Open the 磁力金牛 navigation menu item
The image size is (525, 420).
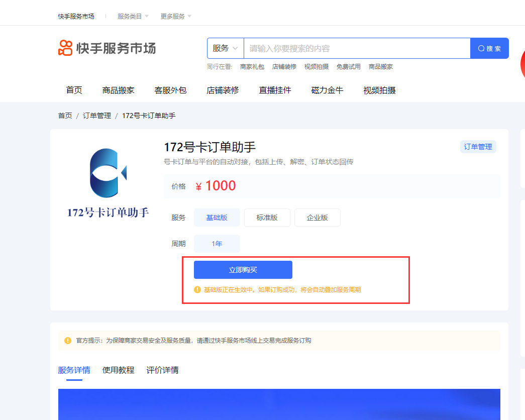[x=327, y=90]
